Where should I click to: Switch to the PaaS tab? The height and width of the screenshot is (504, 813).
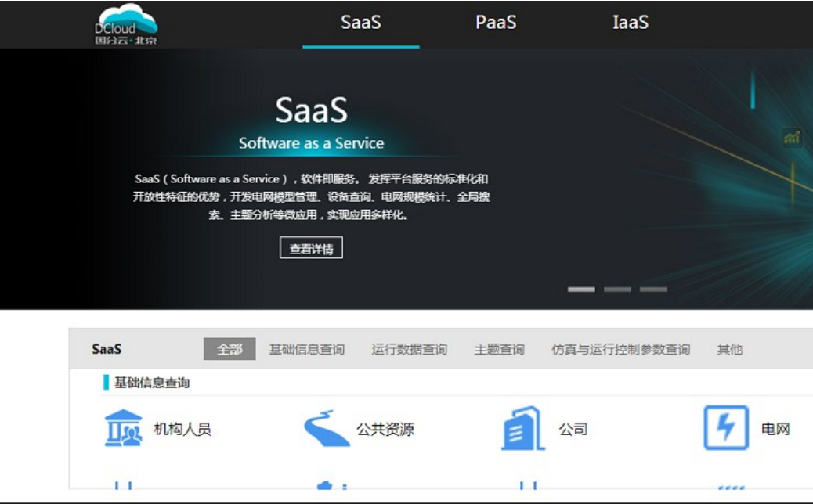pyautogui.click(x=496, y=23)
